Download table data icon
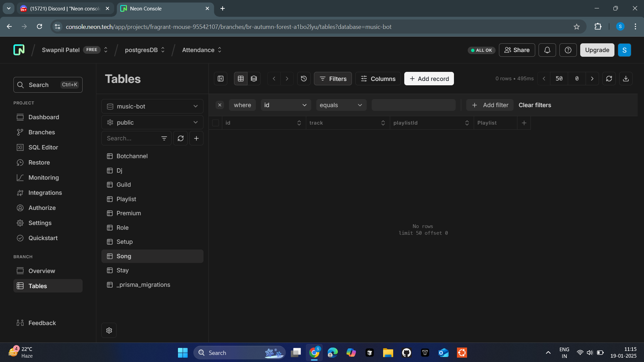This screenshot has height=362, width=644. pos(626,79)
